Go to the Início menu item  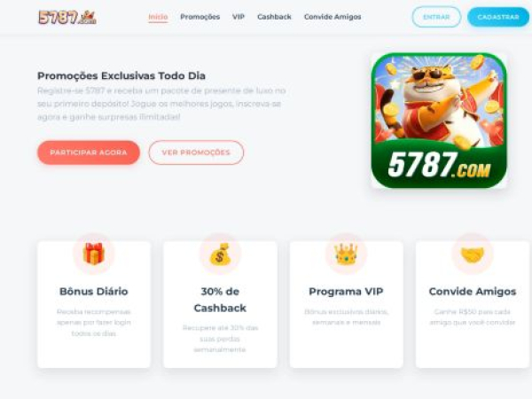point(158,17)
